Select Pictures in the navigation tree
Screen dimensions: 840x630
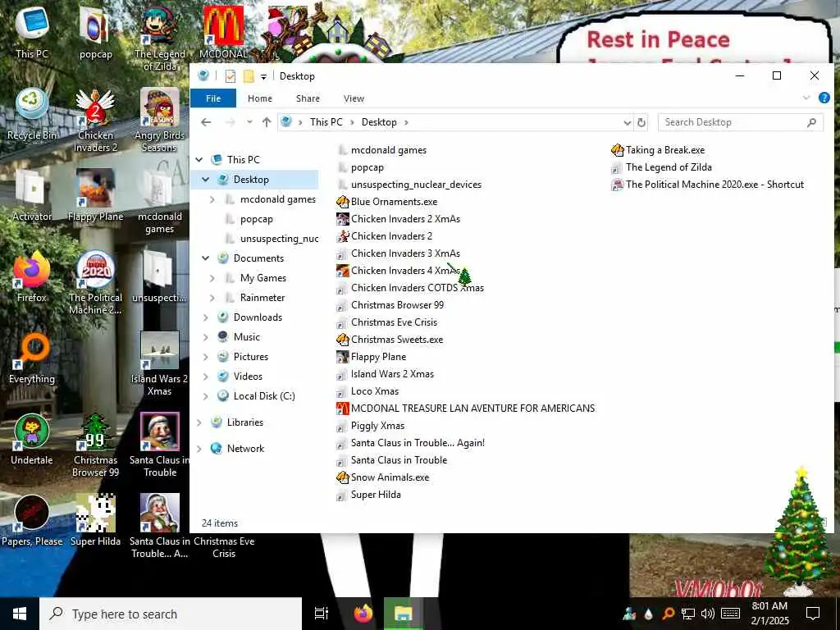251,357
